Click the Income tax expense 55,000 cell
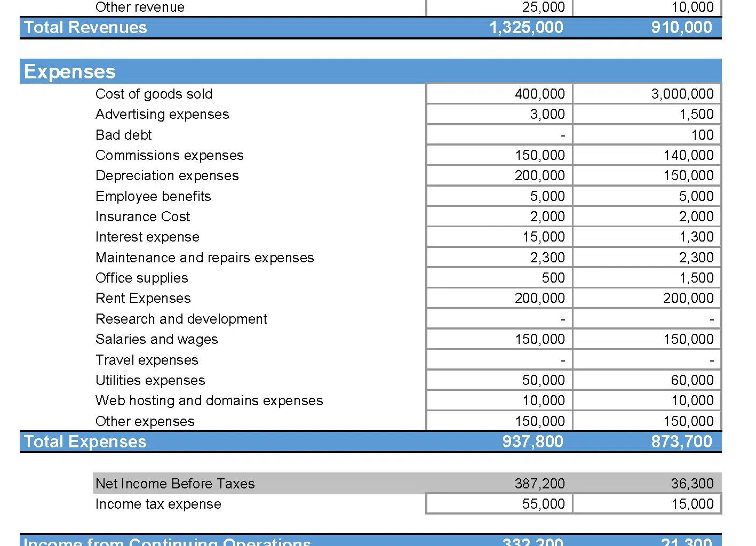The image size is (756, 546). pos(499,504)
